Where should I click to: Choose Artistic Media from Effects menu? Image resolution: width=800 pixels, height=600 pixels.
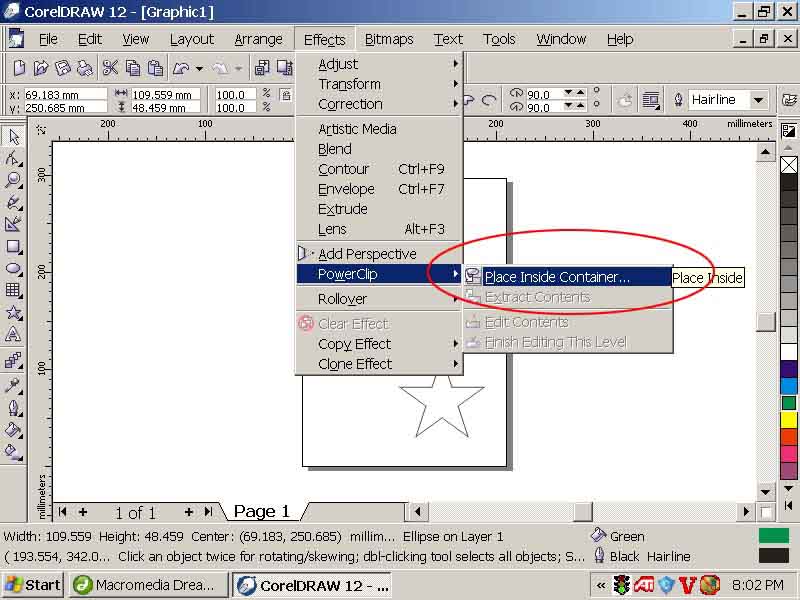pyautogui.click(x=380, y=129)
